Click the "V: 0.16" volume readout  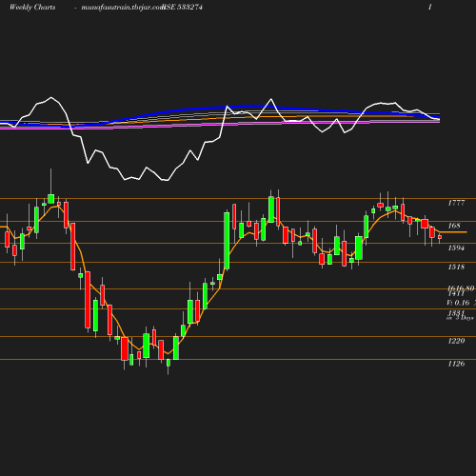click(458, 303)
